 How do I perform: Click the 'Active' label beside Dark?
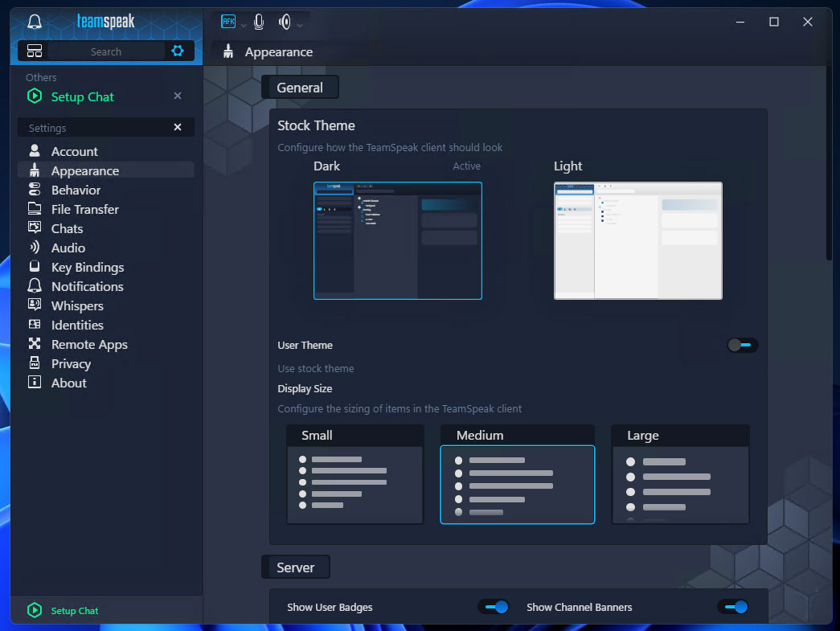coord(466,166)
